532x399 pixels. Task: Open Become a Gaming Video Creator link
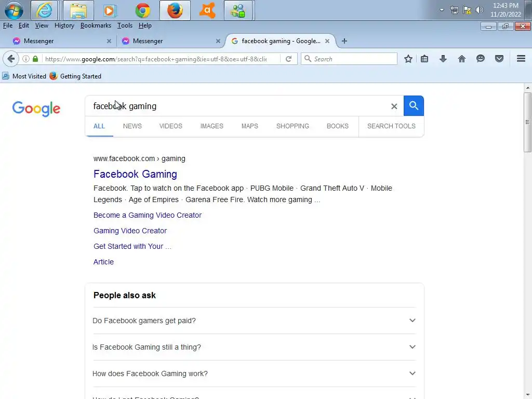coord(147,215)
